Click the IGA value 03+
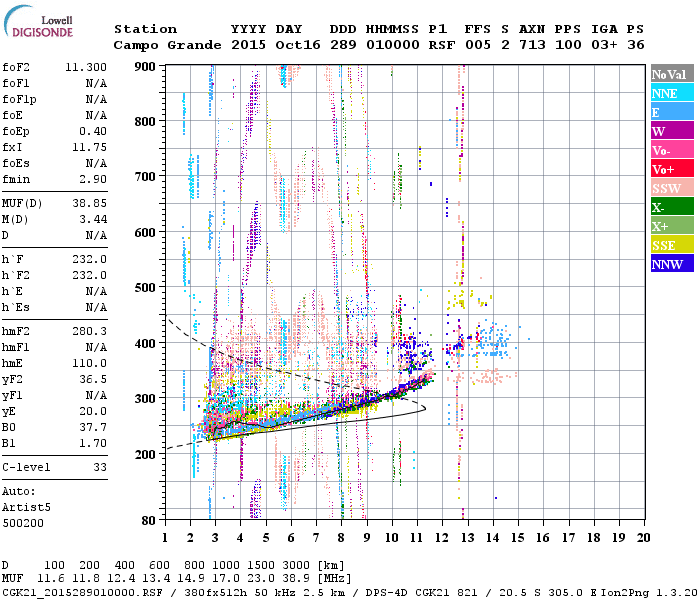 click(x=604, y=45)
